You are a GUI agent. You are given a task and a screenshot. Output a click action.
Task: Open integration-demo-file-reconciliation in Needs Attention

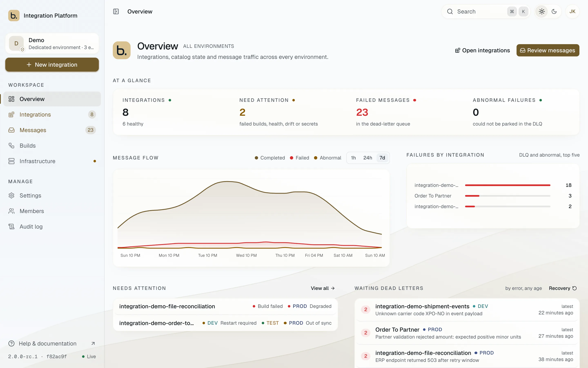click(x=225, y=306)
